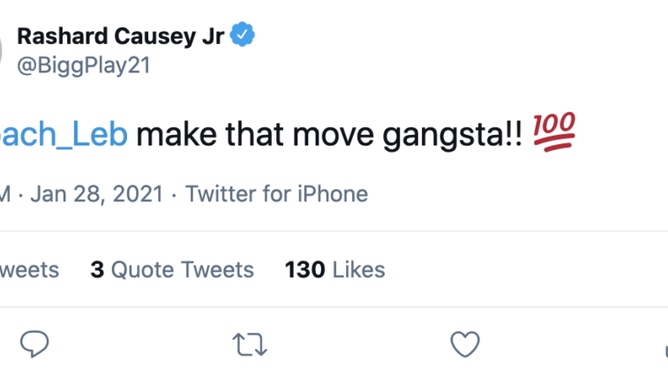This screenshot has height=376, width=668.
Task: Show the 130 Likes list
Action: click(335, 270)
